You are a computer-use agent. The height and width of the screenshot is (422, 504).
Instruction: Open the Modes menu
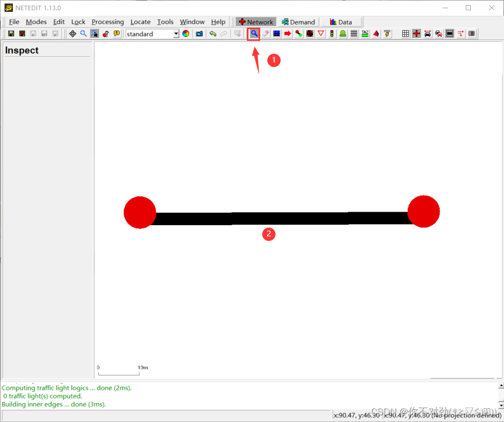(x=36, y=22)
